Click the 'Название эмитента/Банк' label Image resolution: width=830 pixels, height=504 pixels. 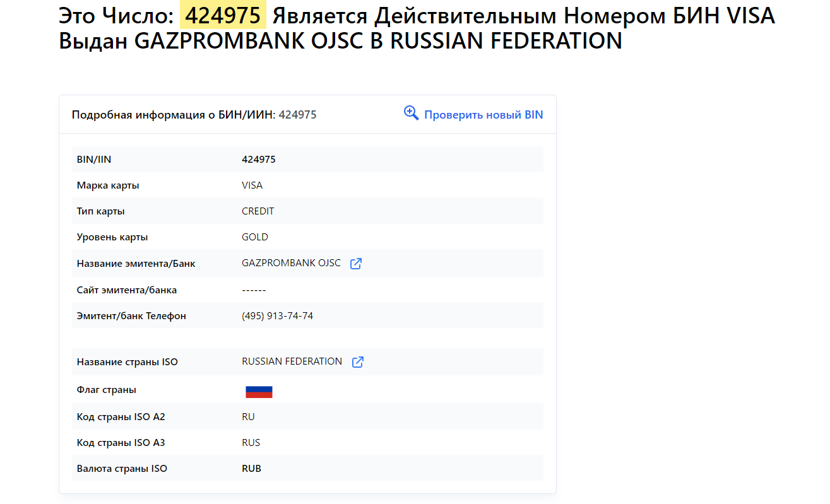pyautogui.click(x=136, y=264)
